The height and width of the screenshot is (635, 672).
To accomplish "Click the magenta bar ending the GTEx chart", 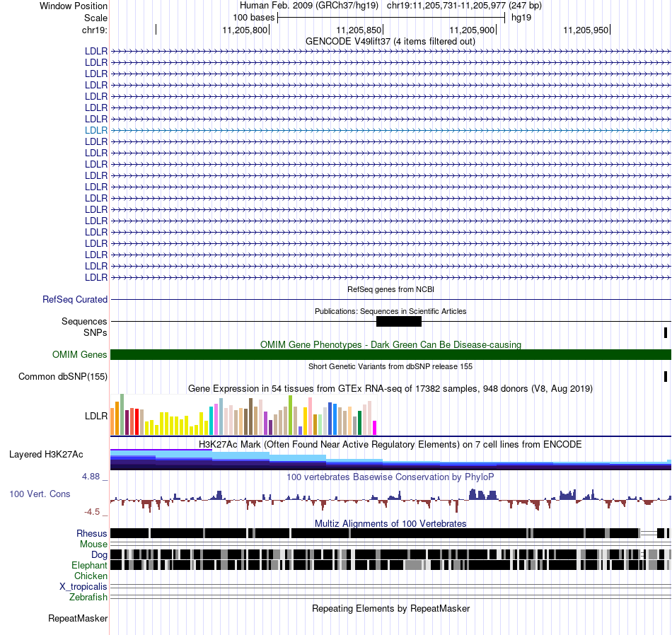I will tap(374, 428).
